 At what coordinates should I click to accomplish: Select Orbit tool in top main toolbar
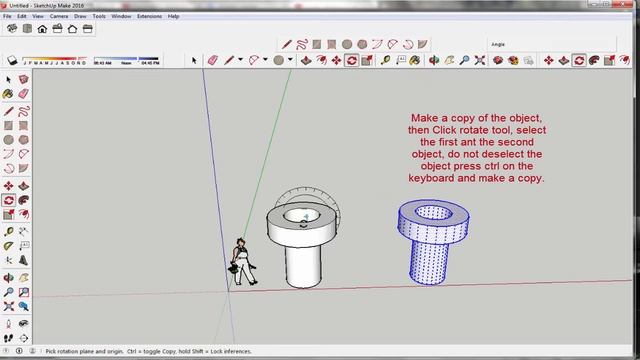[434, 60]
